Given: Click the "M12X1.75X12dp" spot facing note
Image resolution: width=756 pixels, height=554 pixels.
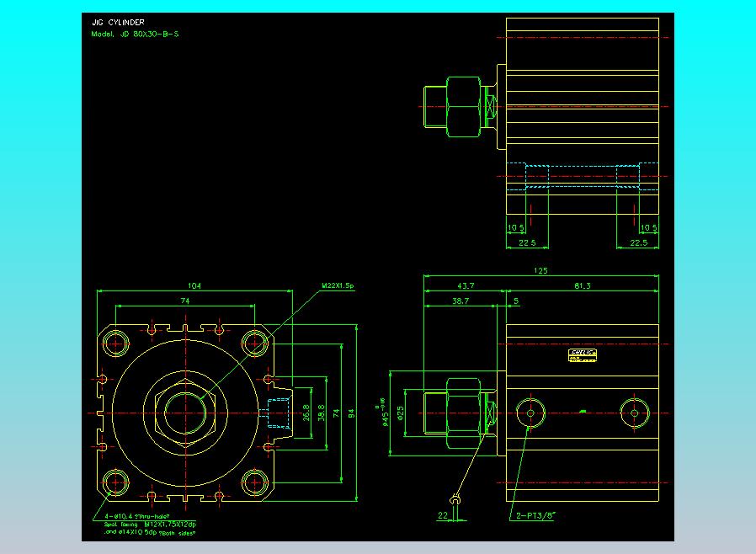Looking at the screenshot, I should coord(170,524).
